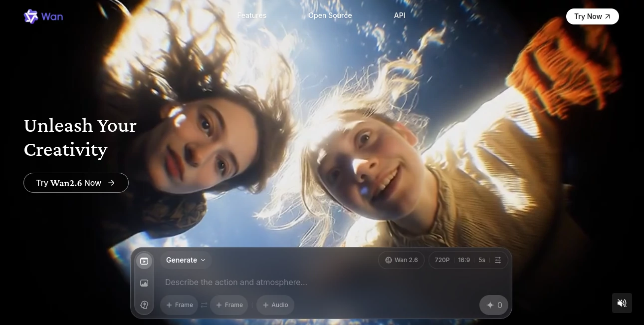The height and width of the screenshot is (325, 644).
Task: Switch to the image generation icon
Action: [x=144, y=283]
